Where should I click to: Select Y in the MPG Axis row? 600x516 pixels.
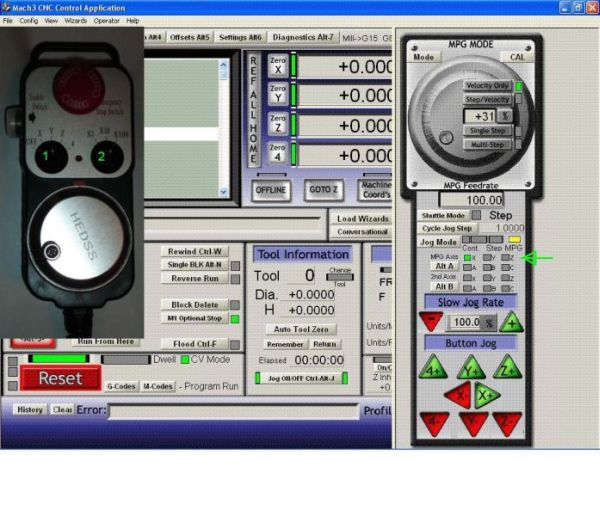tap(487, 258)
